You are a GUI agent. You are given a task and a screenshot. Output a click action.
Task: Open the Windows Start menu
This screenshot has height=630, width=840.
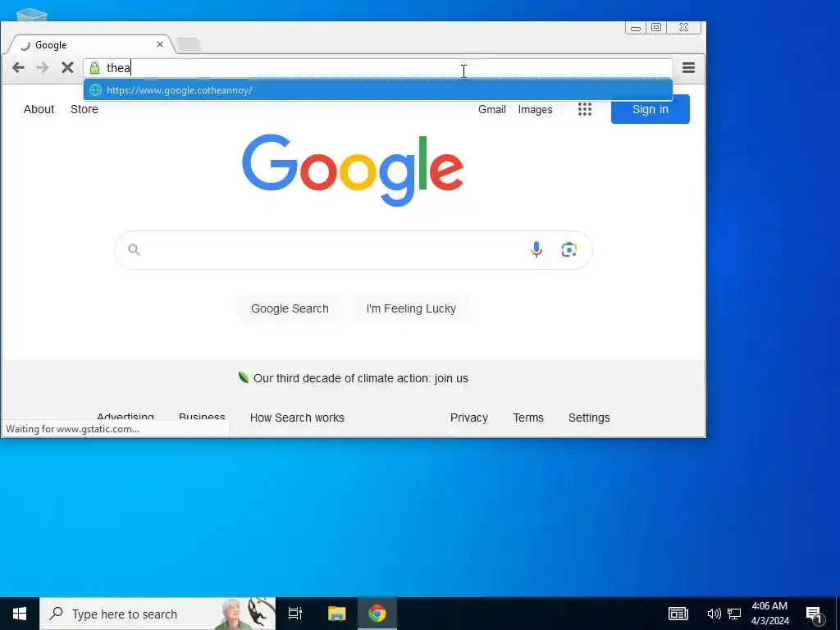coord(20,614)
